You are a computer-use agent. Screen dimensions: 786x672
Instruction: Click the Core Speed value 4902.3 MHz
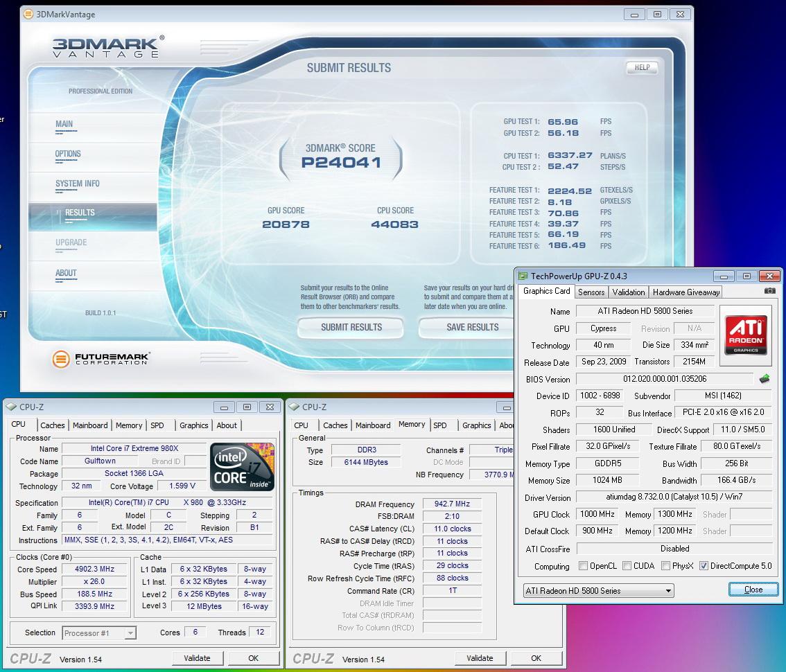tap(94, 569)
